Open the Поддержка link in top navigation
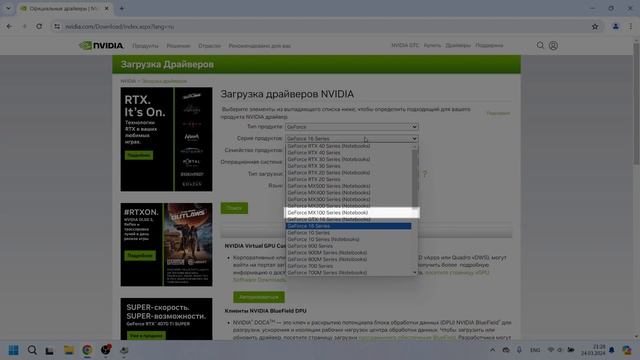Viewport: 640px width, 360px height. pyautogui.click(x=489, y=45)
